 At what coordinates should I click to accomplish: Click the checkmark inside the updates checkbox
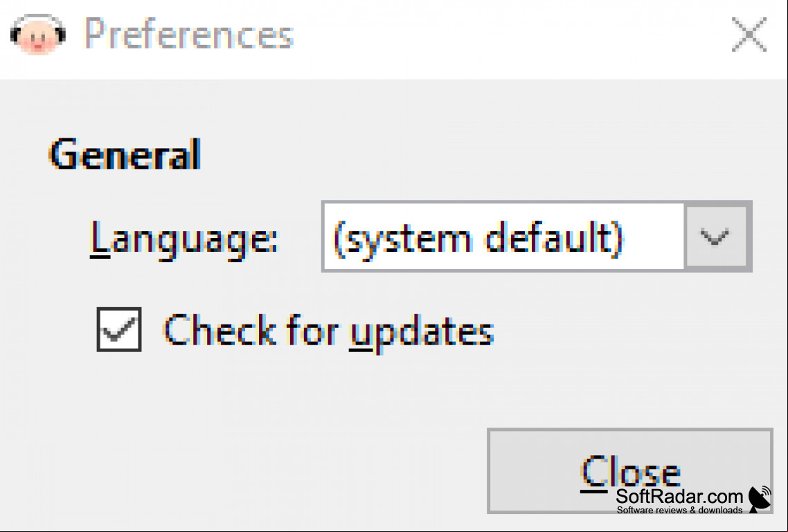pyautogui.click(x=119, y=330)
